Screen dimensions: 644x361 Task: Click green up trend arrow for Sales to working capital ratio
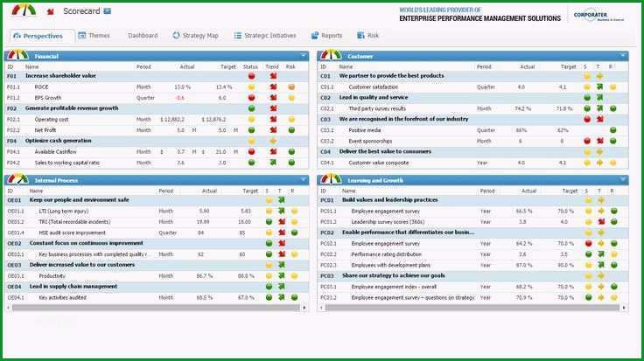[273, 163]
